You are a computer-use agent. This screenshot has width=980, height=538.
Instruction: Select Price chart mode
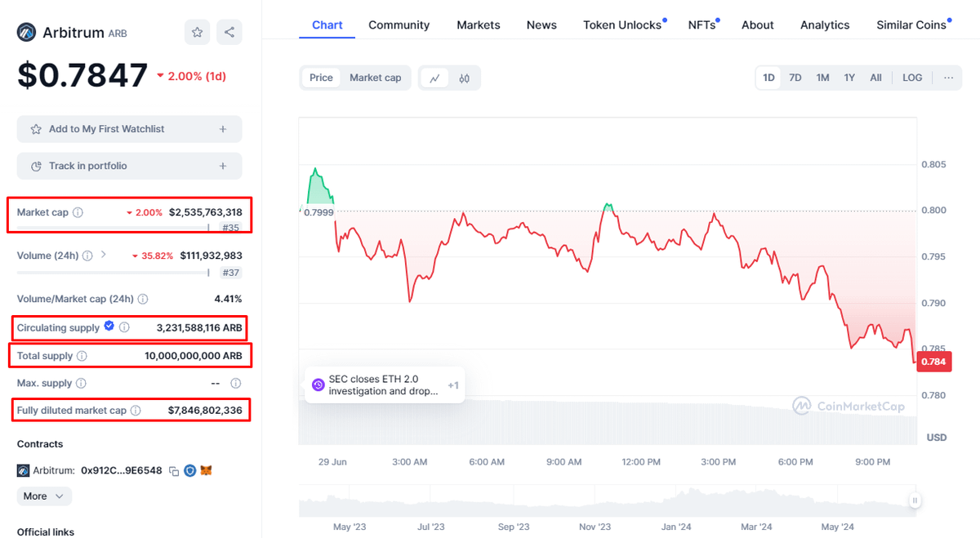coord(321,78)
